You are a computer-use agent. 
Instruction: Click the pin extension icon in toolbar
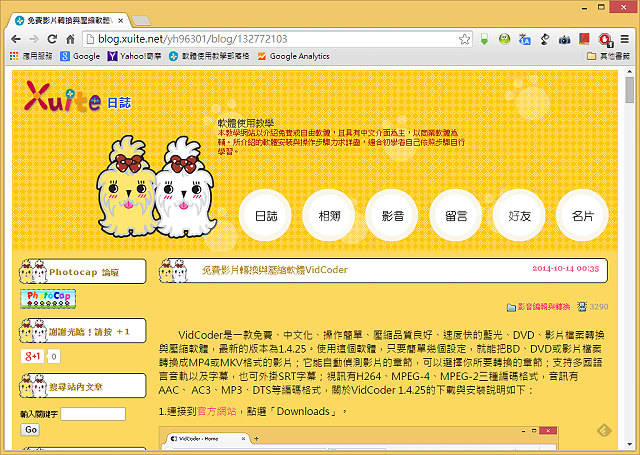544,39
